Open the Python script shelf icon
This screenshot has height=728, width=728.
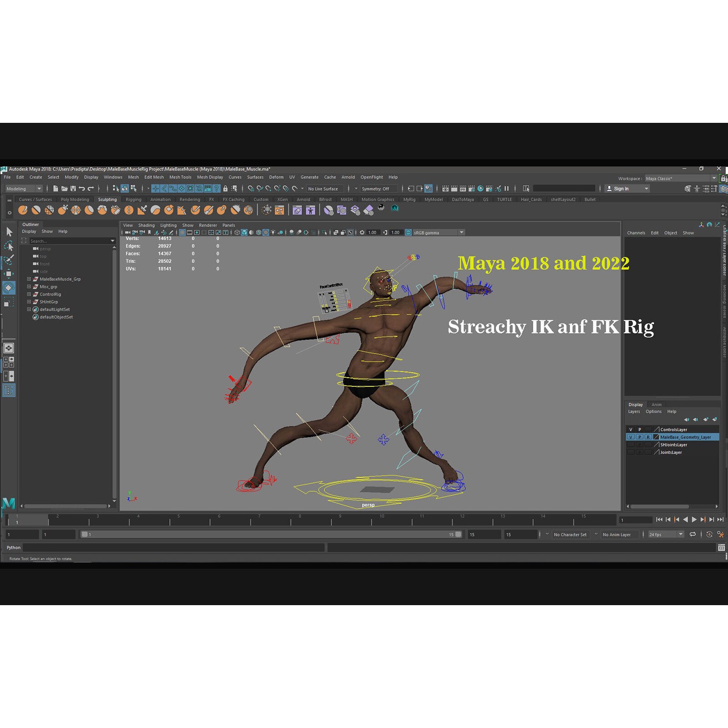click(381, 208)
